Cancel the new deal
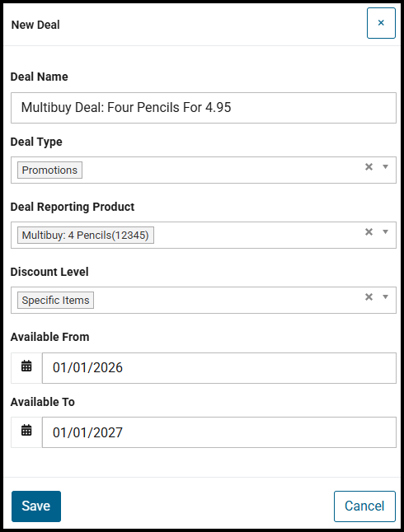 coord(364,506)
